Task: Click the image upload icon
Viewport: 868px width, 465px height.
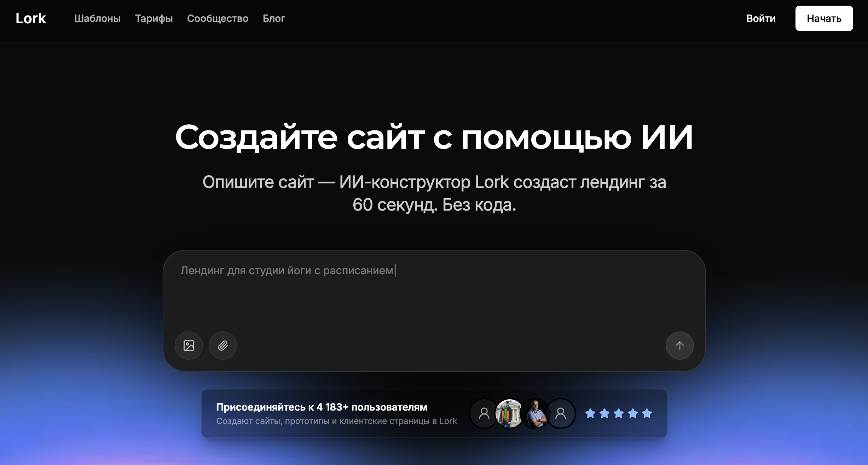Action: click(x=189, y=346)
